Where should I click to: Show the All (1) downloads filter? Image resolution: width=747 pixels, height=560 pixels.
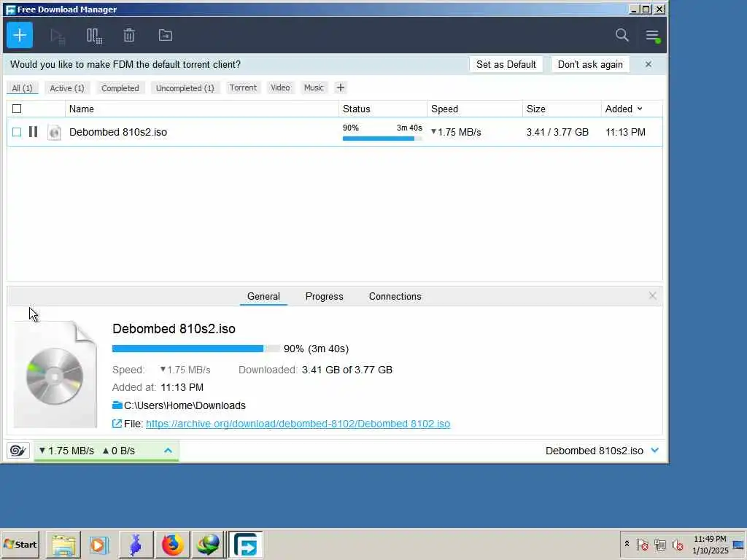coord(23,88)
